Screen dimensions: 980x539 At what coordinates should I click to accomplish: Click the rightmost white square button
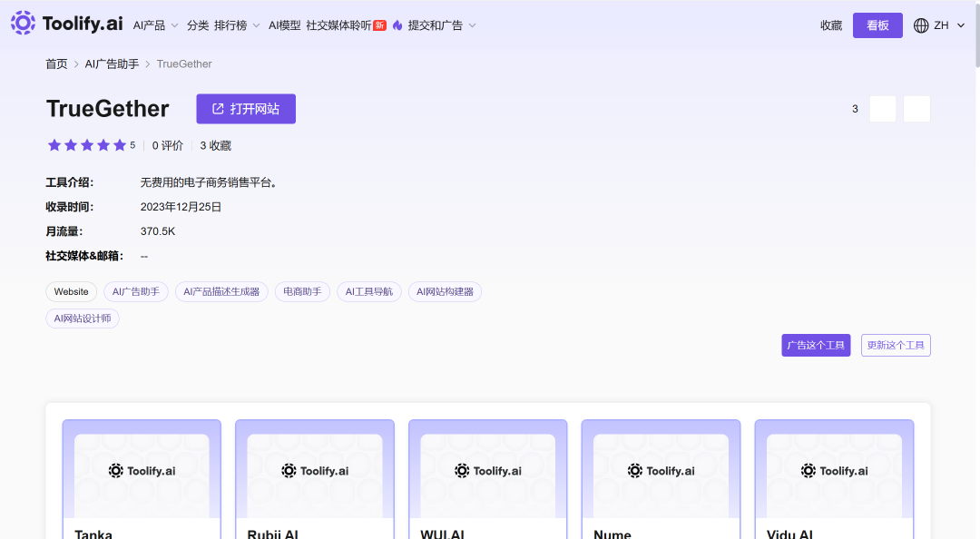[916, 109]
